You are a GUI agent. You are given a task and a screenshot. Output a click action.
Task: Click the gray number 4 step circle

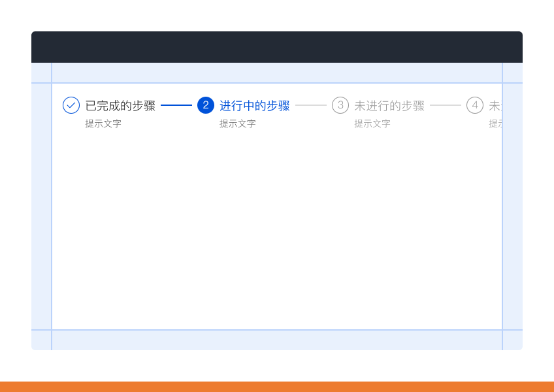(475, 105)
